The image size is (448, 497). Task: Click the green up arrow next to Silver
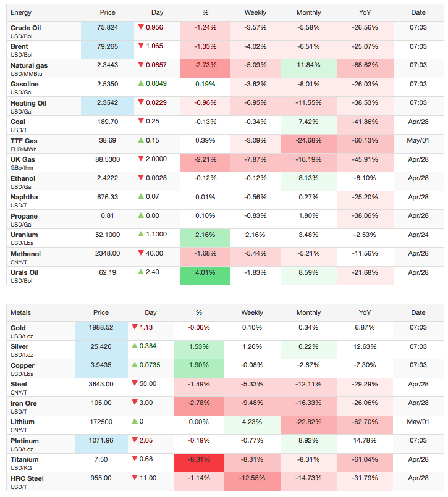coord(135,346)
